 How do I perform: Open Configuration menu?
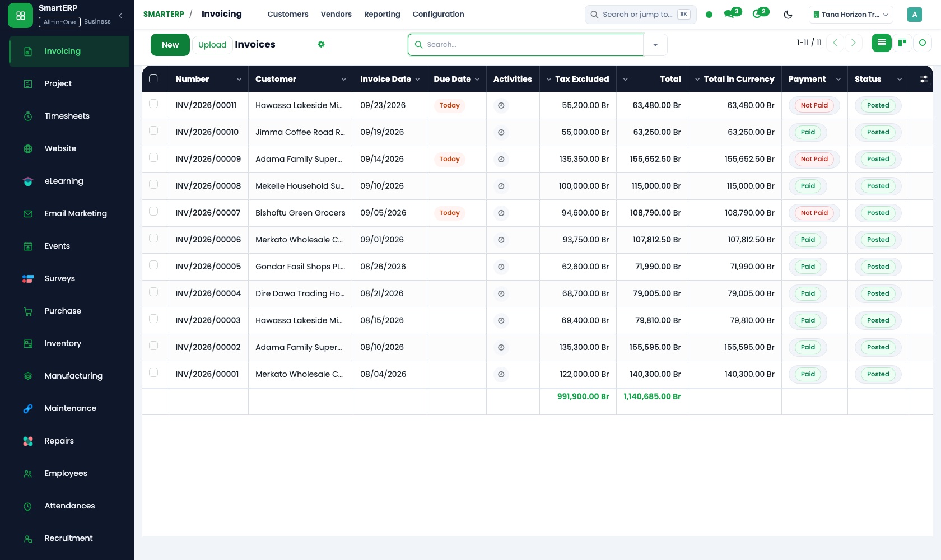click(438, 14)
